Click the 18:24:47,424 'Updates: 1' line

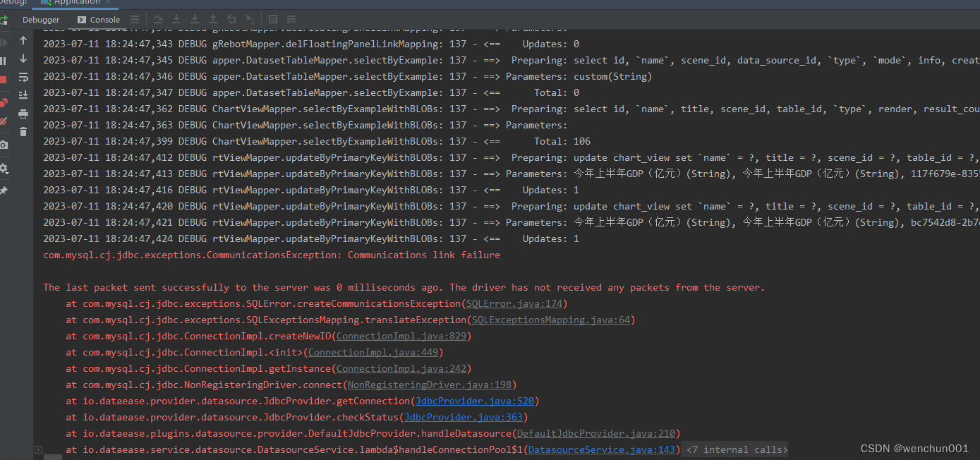tap(311, 239)
